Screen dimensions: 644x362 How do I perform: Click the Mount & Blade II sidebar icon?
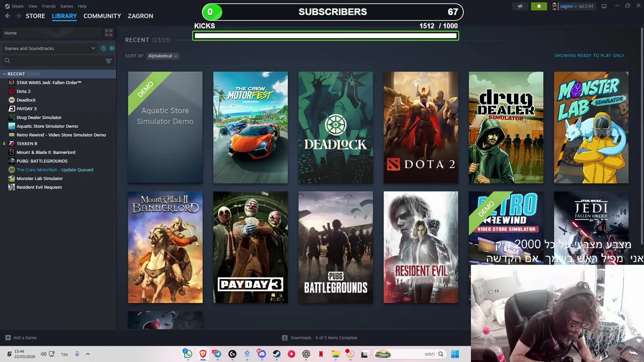click(x=12, y=152)
